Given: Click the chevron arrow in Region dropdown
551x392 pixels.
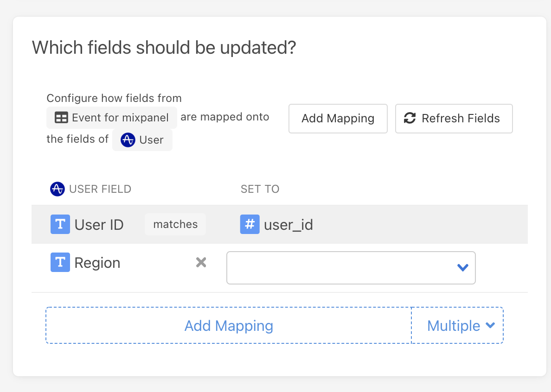Looking at the screenshot, I should click(462, 267).
